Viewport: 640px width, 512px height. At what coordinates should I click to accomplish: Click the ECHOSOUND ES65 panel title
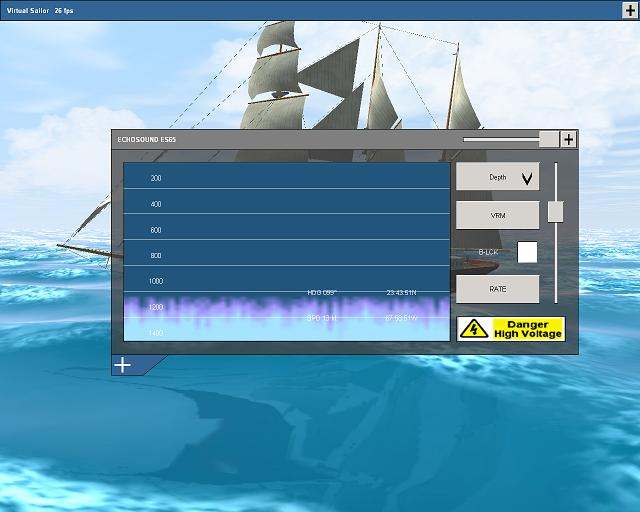[x=146, y=140]
